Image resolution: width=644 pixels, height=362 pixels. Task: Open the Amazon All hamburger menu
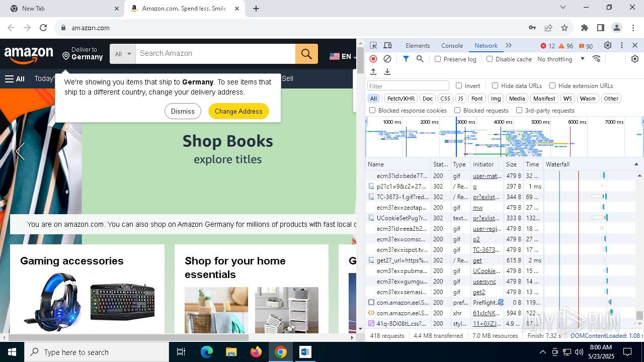coord(15,78)
